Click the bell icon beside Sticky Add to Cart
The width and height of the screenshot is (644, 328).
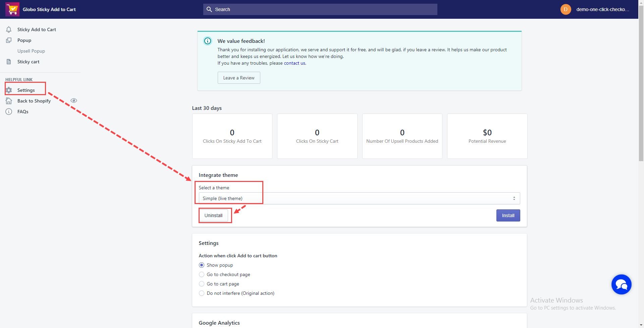(9, 29)
